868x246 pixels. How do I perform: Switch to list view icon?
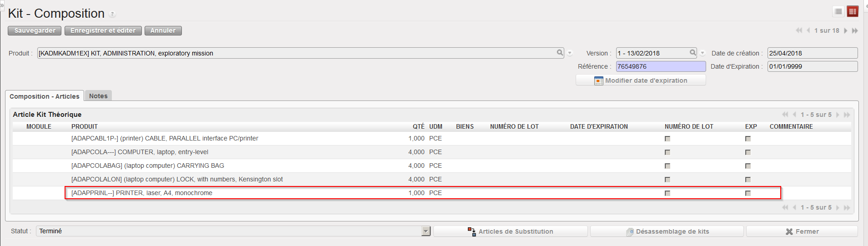838,11
